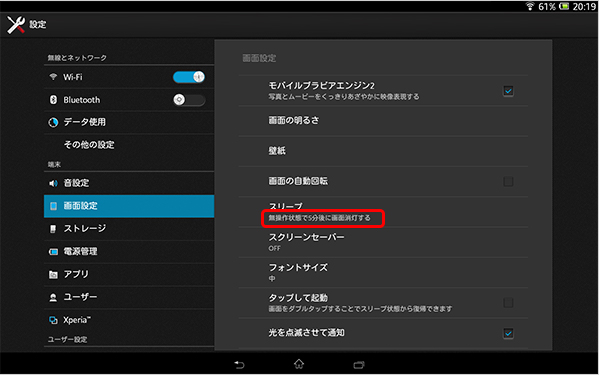Tap the Bluetooth icon in sidebar
The height and width of the screenshot is (375, 600).
click(53, 100)
